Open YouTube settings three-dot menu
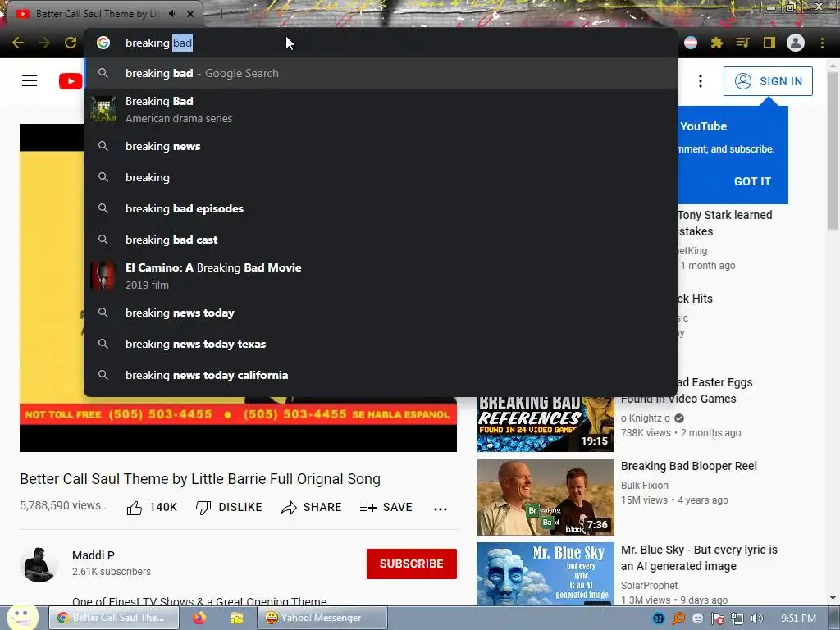The height and width of the screenshot is (630, 840). tap(701, 81)
